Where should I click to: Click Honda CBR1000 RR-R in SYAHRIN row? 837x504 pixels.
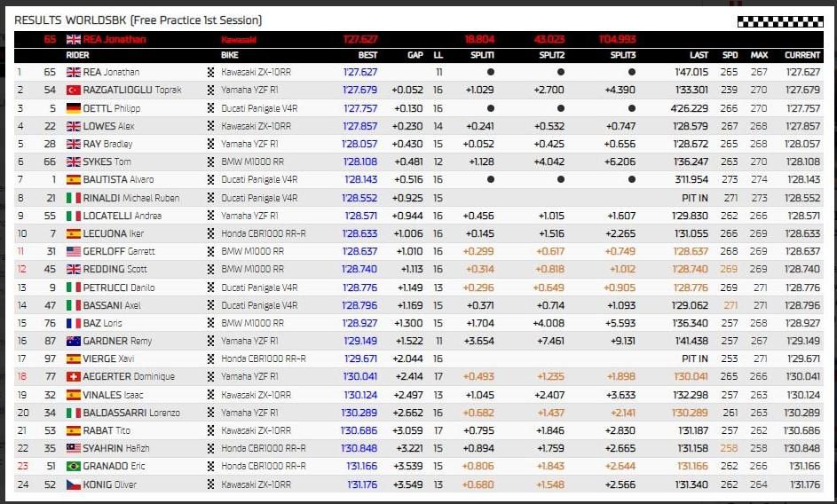coord(264,448)
